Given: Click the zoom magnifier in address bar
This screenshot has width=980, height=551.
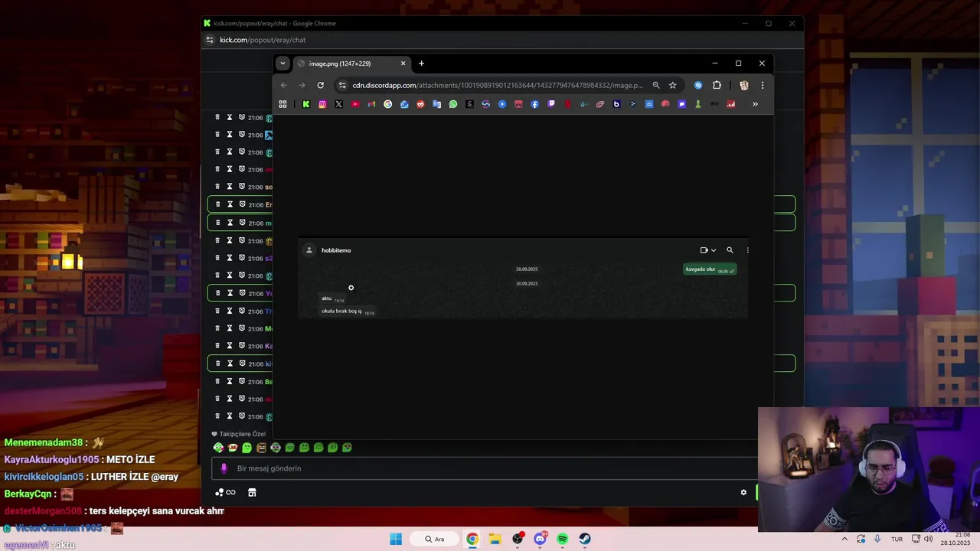Looking at the screenshot, I should point(656,85).
